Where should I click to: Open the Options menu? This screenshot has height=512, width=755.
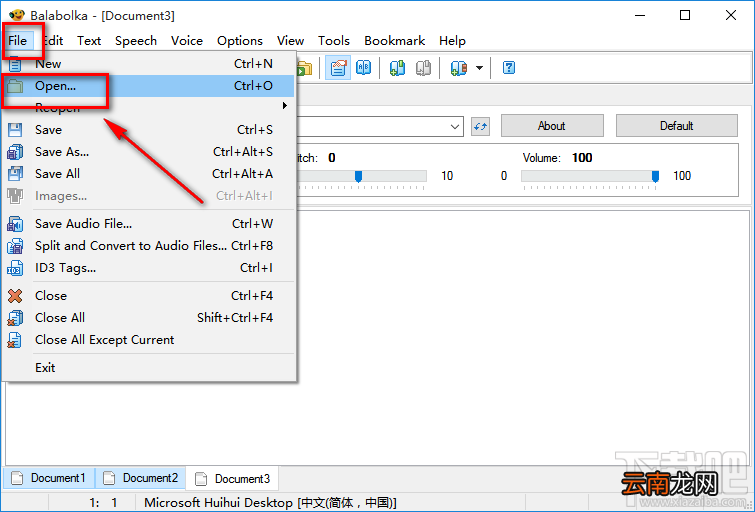click(x=240, y=40)
